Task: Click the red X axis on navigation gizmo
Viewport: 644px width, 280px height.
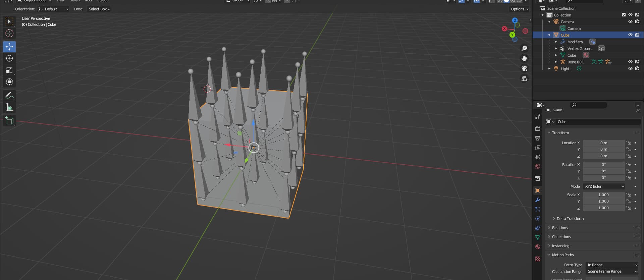Action: [504, 29]
